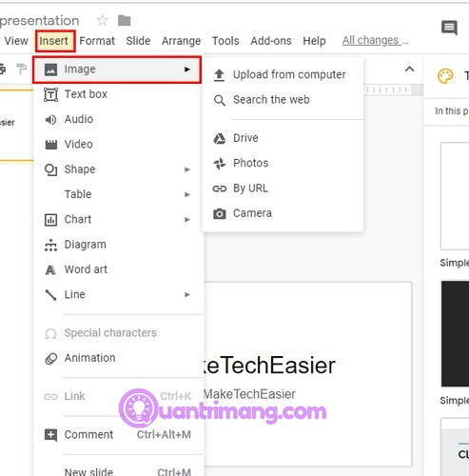Viewport: 469px width, 476px height.
Task: Click the MakeTechEasier subtitle on slide
Action: pyautogui.click(x=249, y=394)
